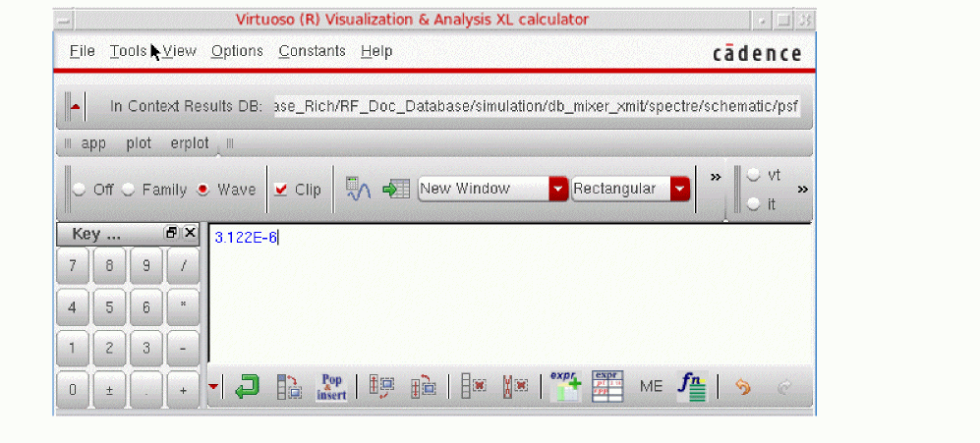Open the Options menu
Screen dimensions: 980x443
pos(237,51)
